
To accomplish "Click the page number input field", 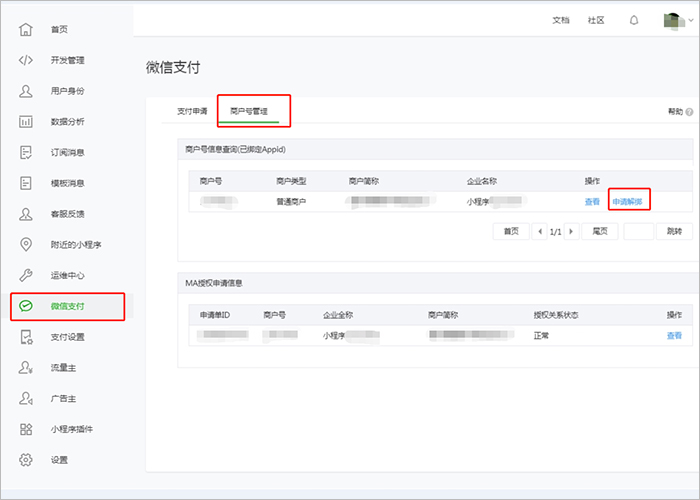I will click(x=638, y=231).
